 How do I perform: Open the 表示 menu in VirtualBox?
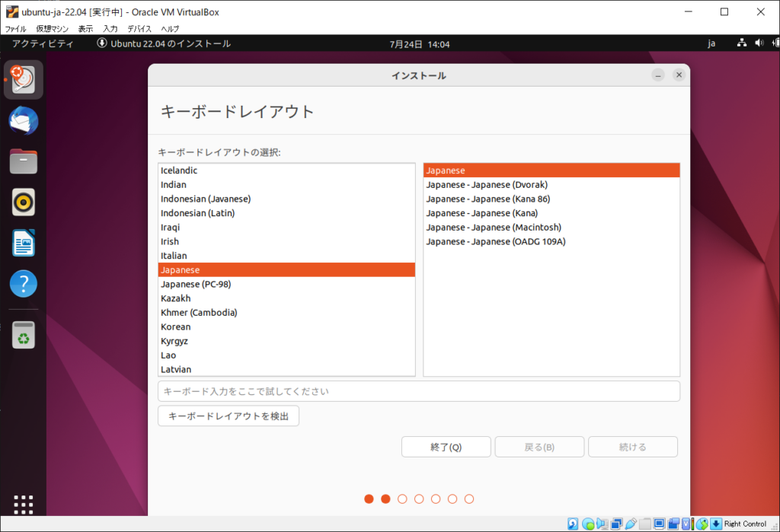85,29
